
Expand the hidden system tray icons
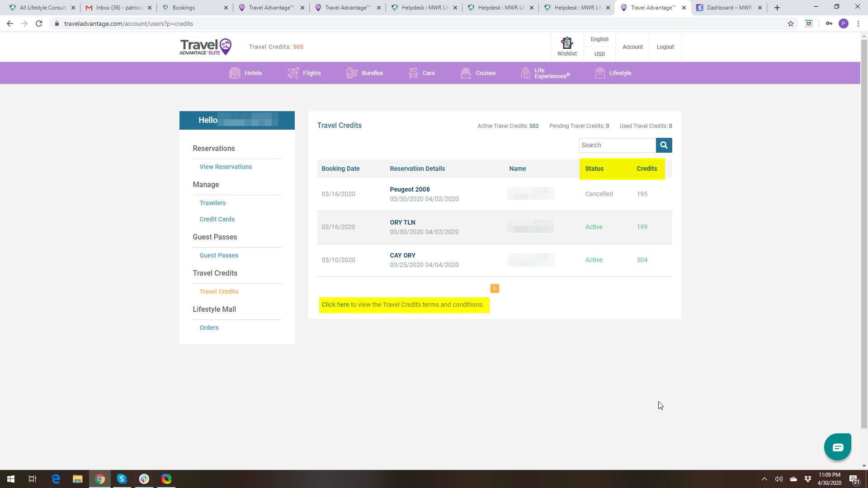764,479
